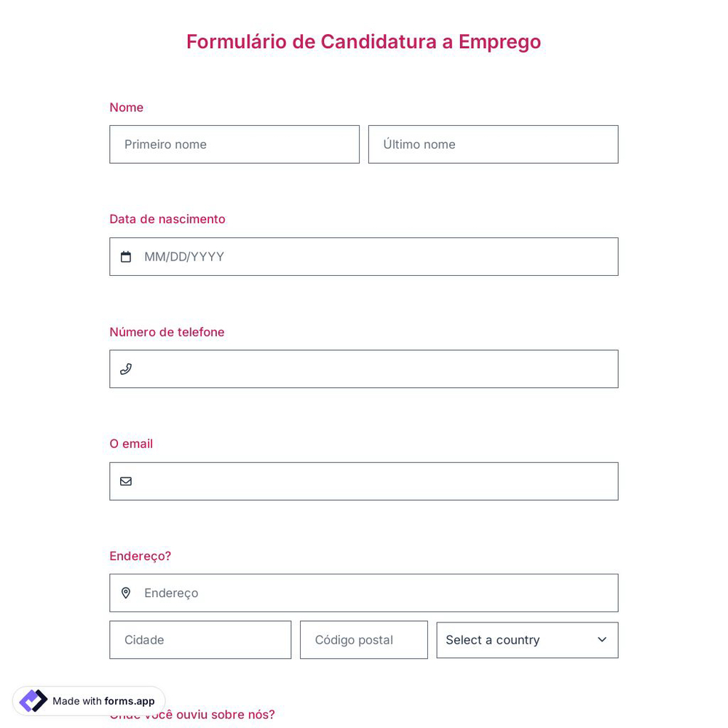Click the phone icon in the telephone field
The image size is (728, 728).
click(x=126, y=369)
